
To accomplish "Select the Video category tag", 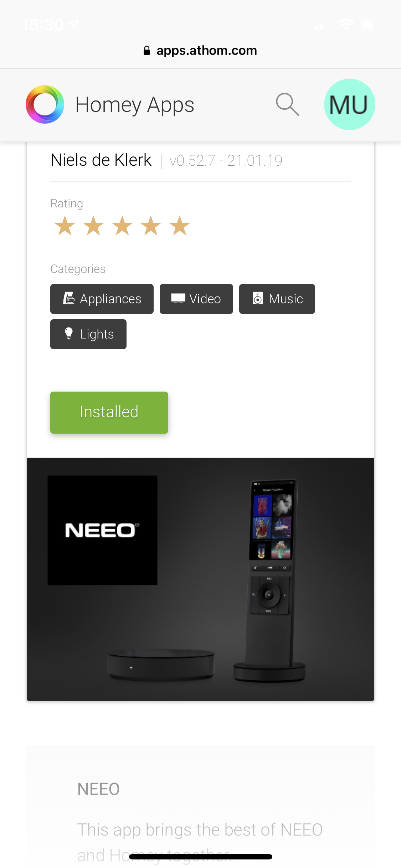I will click(x=196, y=299).
